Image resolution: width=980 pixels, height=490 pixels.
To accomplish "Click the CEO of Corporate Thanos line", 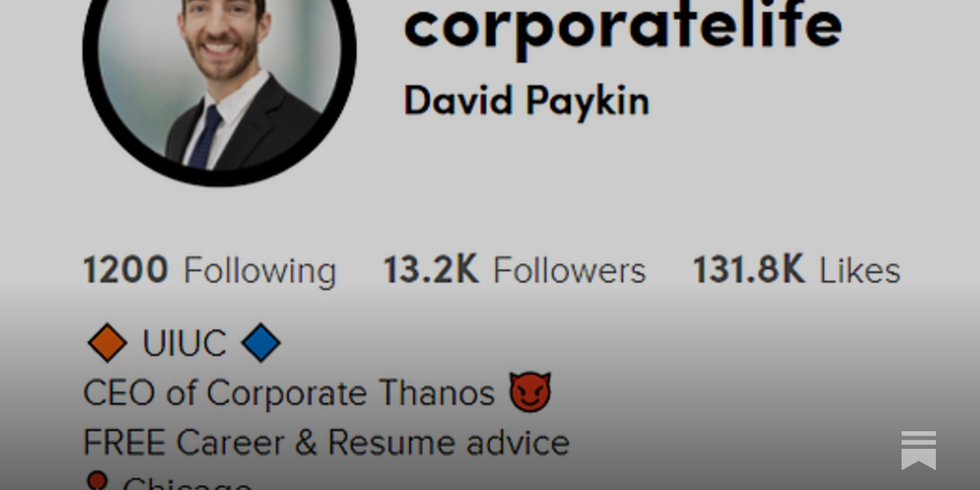I will click(x=317, y=393).
